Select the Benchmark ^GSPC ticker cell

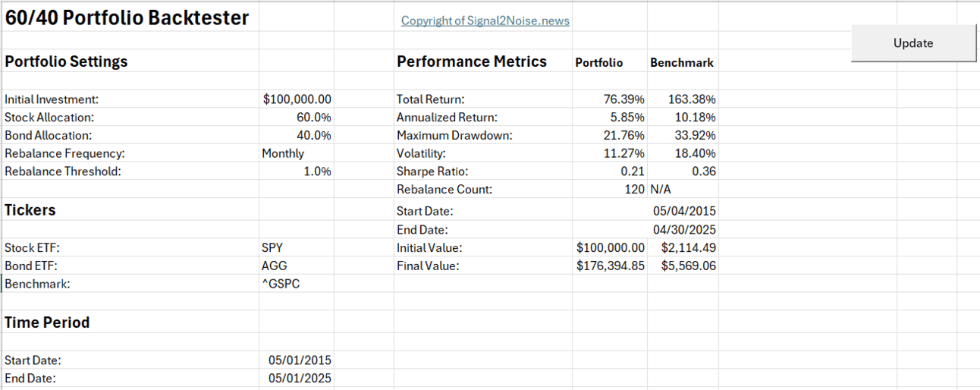click(x=297, y=284)
